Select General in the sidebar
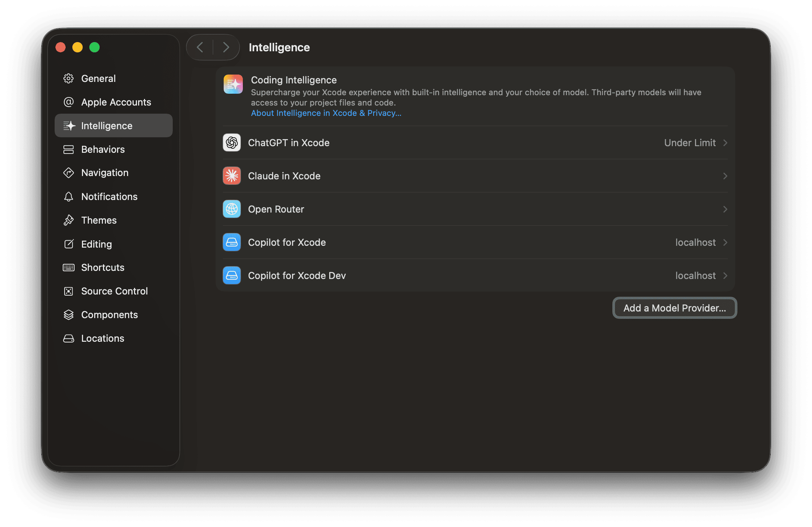The height and width of the screenshot is (527, 812). click(98, 79)
